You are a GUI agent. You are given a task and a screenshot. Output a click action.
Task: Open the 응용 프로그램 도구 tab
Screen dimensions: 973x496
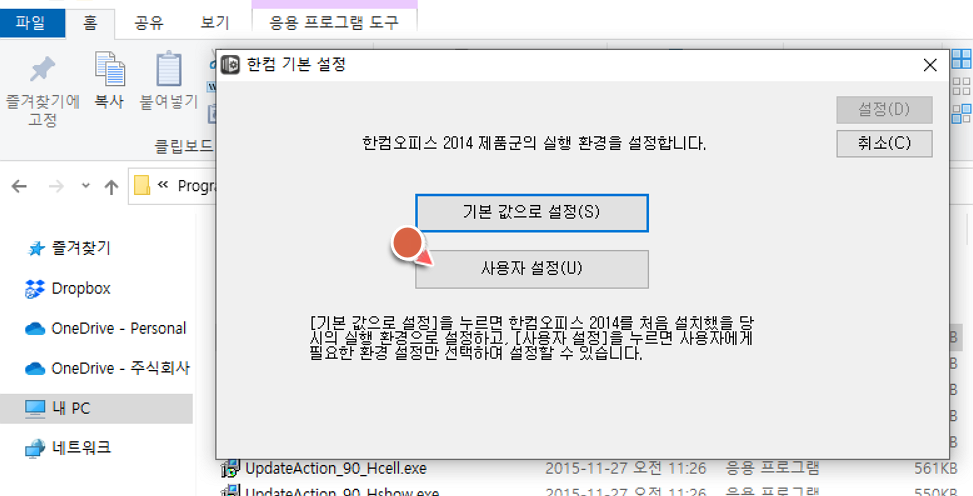[334, 24]
